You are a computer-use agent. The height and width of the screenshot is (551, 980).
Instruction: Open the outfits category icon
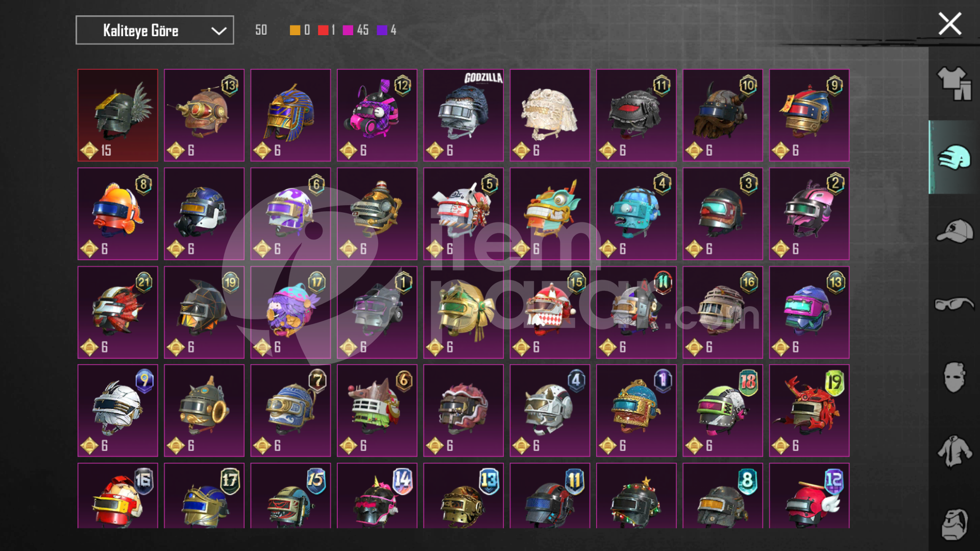pyautogui.click(x=953, y=84)
